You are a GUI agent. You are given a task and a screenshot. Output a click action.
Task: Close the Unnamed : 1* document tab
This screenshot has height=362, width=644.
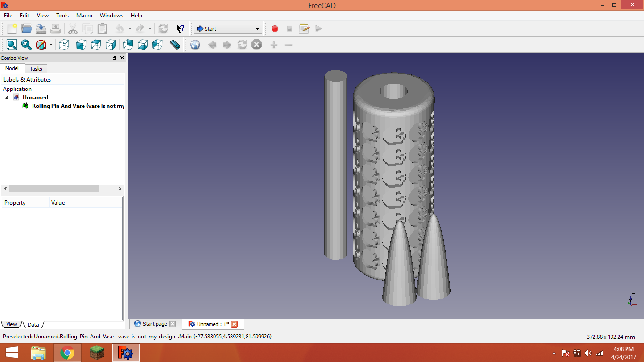coord(234,324)
